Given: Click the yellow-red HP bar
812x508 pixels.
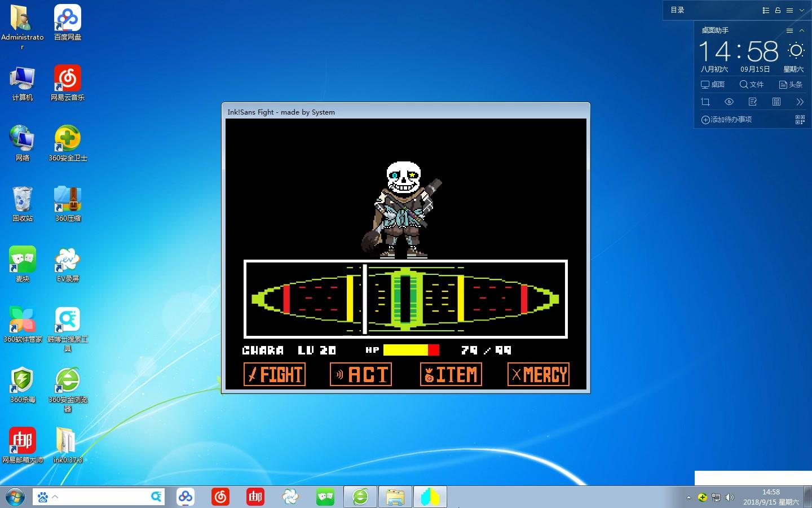Looking at the screenshot, I should (411, 350).
